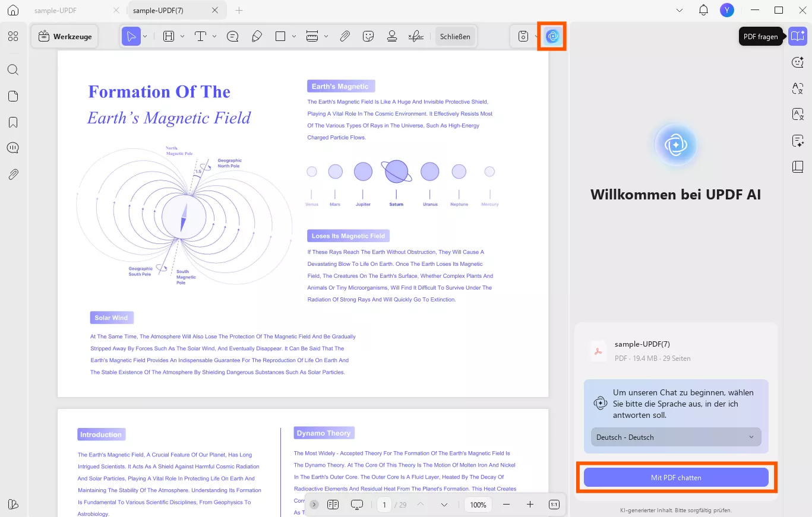The width and height of the screenshot is (812, 517).
Task: Select the Pencil annotation tool
Action: coord(257,36)
